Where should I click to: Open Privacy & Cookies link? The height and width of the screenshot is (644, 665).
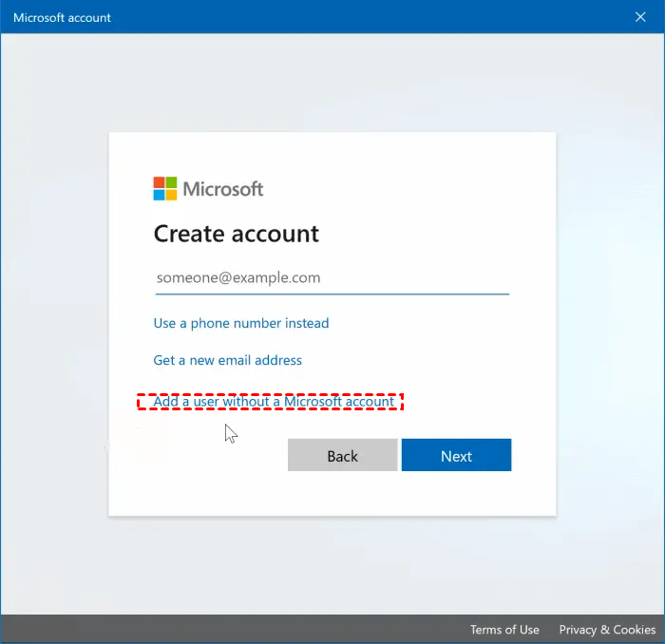click(607, 630)
